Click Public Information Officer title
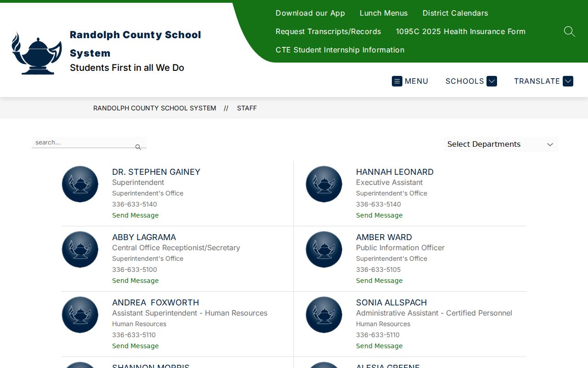Image resolution: width=588 pixels, height=368 pixels. point(400,247)
